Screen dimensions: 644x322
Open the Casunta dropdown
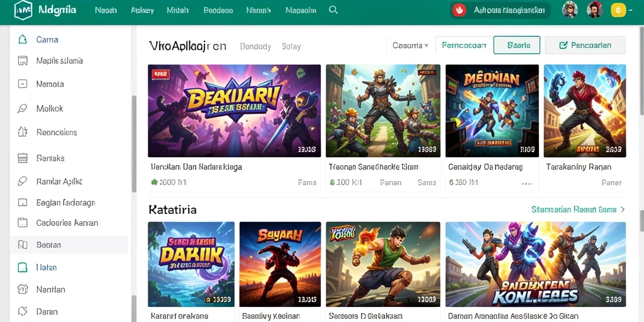(x=410, y=45)
